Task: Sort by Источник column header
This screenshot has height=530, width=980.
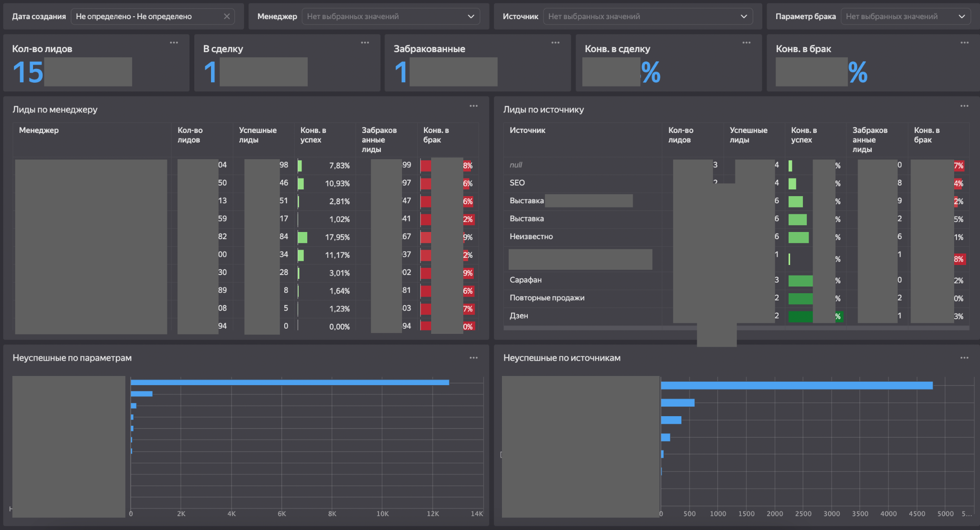Action: 527,130
